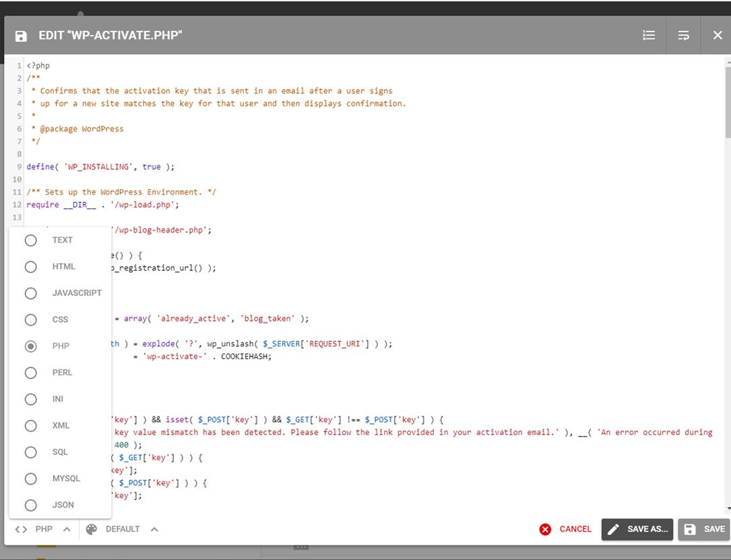Select the TEXT radio option
The width and height of the screenshot is (731, 560).
(31, 241)
